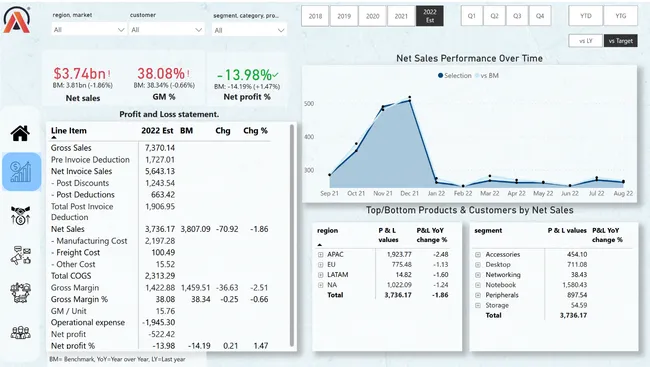Open the Supply chain icon
650x367 pixels.
click(20, 292)
